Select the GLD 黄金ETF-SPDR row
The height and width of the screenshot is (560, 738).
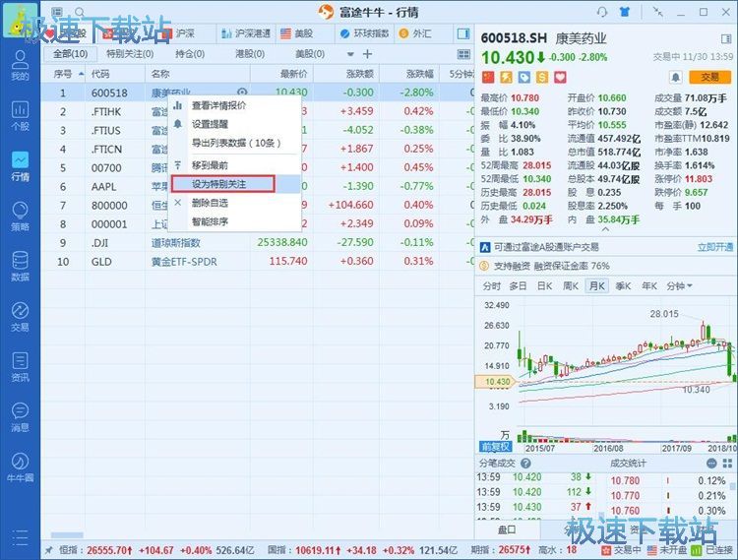257,262
